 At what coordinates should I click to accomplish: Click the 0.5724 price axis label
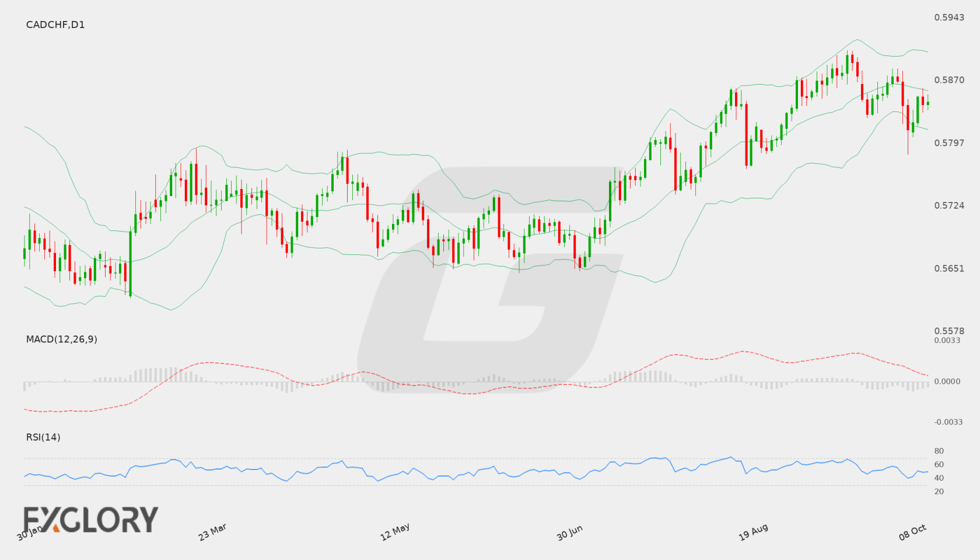pos(949,205)
